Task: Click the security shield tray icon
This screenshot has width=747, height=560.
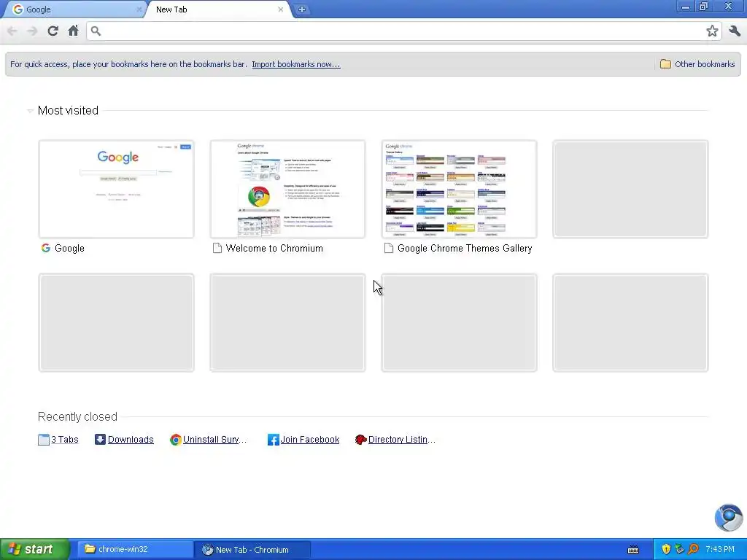Action: coord(666,550)
